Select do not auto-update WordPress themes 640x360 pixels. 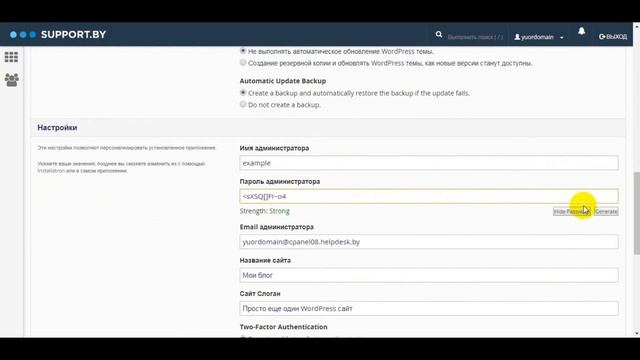point(243,51)
